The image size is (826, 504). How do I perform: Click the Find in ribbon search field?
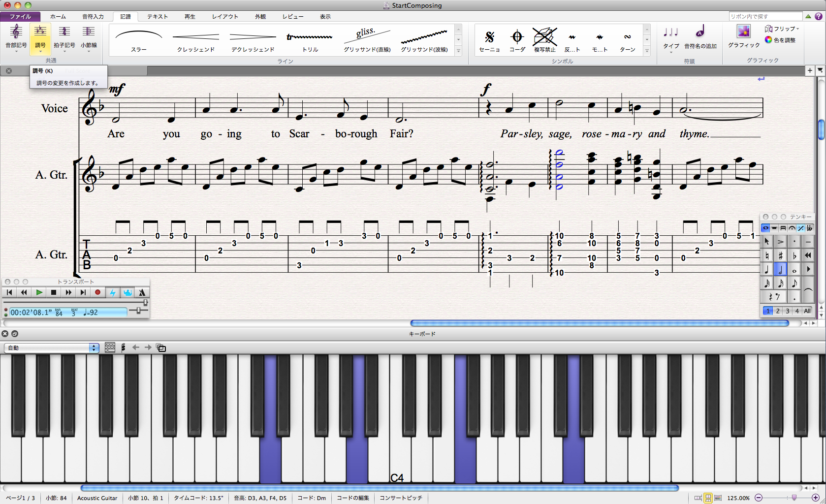pos(765,16)
